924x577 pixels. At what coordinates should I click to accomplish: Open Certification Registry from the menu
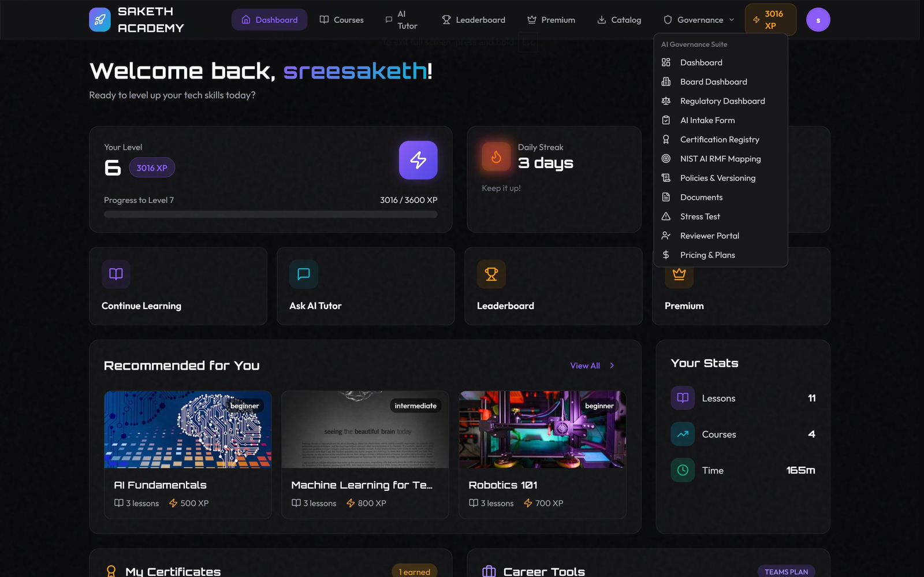720,140
